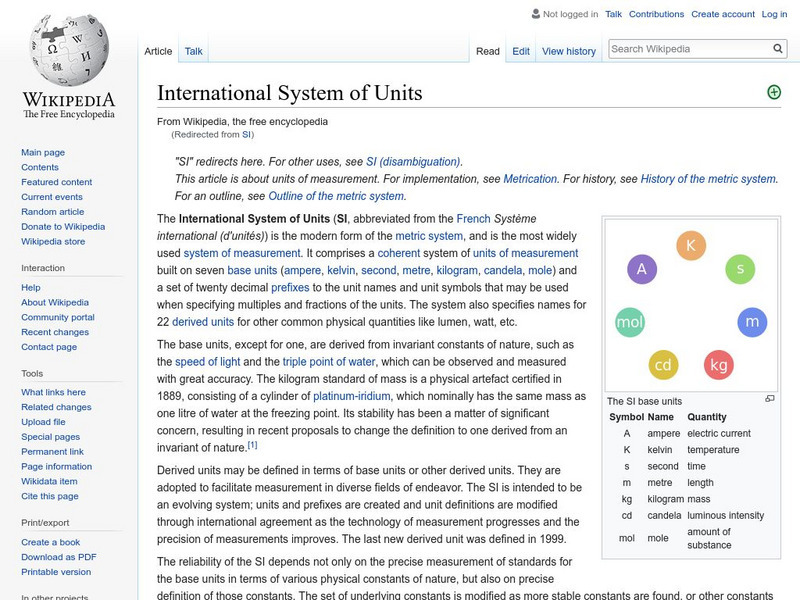Click footnote reference [1]

click(x=253, y=445)
